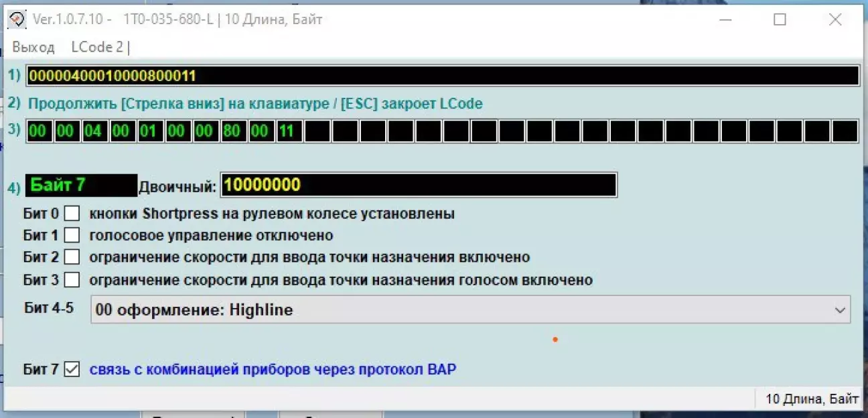Check Бит 3 voice destination speed limit
The image size is (868, 418).
click(72, 279)
